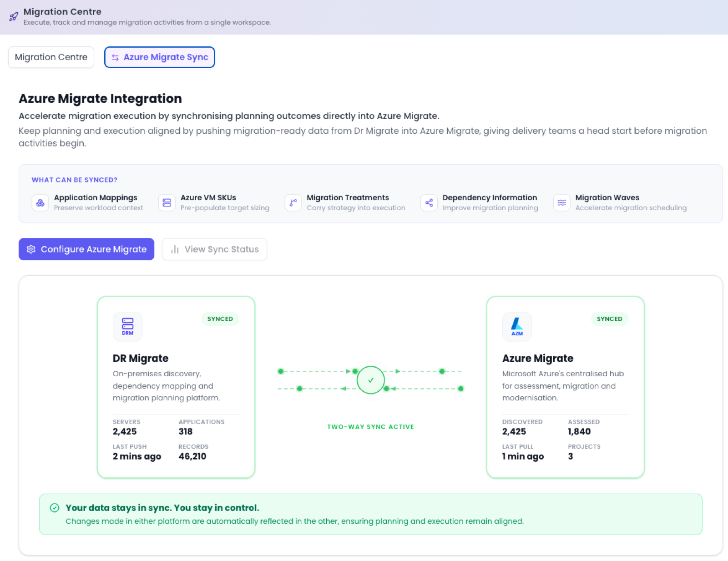Click the Azure VM SKUs icon

[167, 202]
